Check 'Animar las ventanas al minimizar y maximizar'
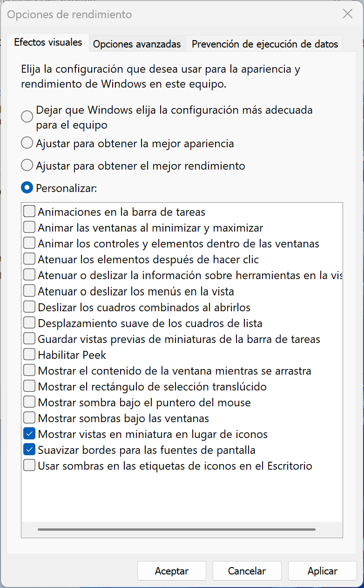Screen dimensions: 364x588 tap(29, 226)
